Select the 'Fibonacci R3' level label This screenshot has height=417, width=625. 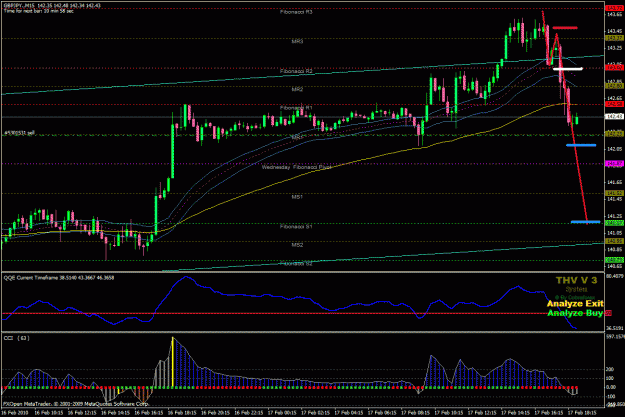(297, 12)
